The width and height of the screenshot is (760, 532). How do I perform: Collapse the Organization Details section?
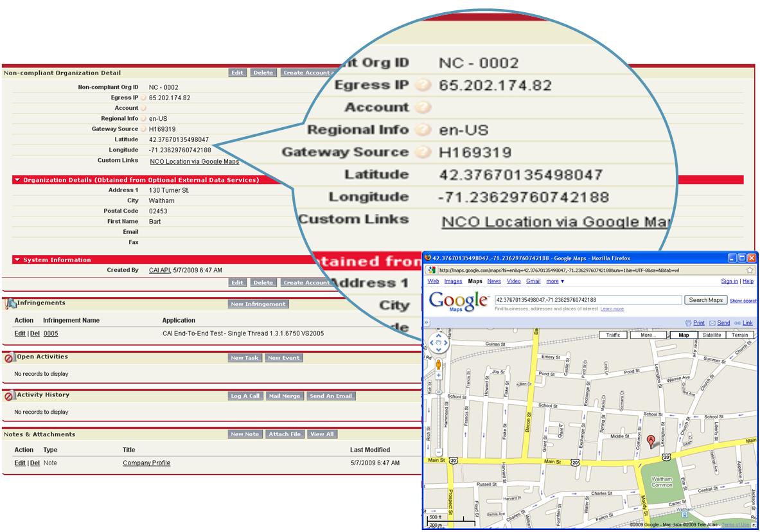point(17,180)
